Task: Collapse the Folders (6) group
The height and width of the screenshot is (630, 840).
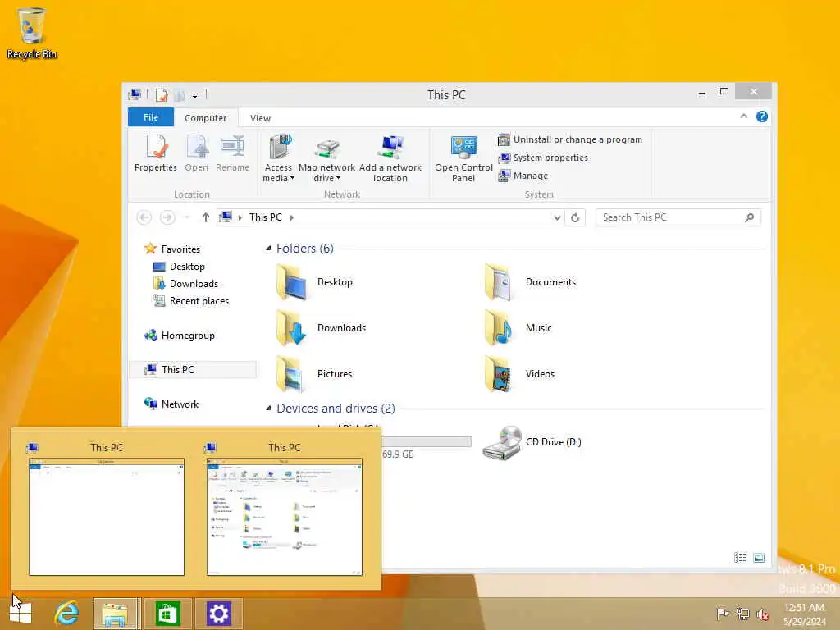Action: (268, 248)
